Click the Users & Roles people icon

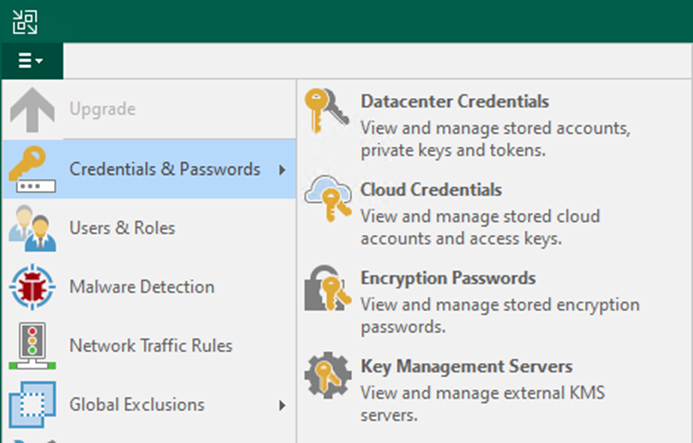(x=32, y=228)
